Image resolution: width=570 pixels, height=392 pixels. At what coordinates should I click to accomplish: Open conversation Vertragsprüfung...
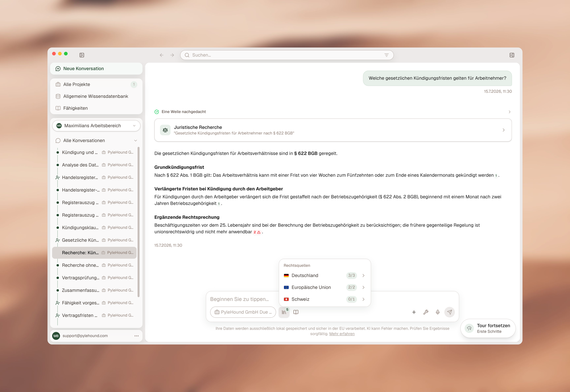pyautogui.click(x=95, y=278)
